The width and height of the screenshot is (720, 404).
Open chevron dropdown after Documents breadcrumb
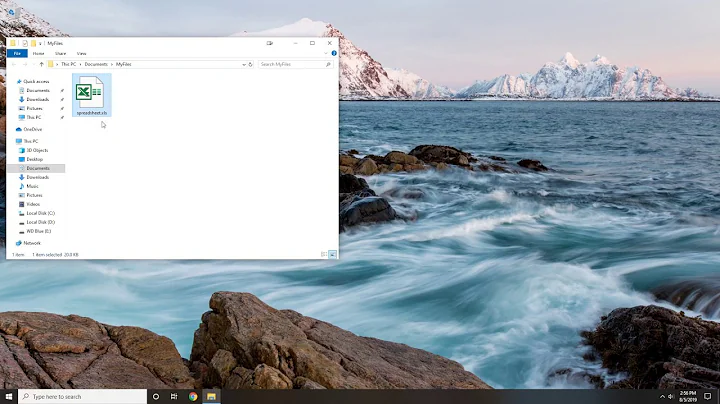pyautogui.click(x=112, y=64)
